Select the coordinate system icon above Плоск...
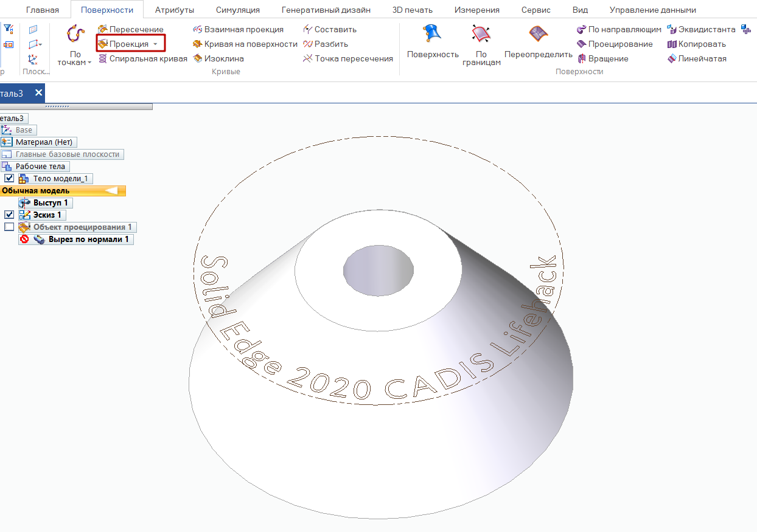 click(x=33, y=59)
